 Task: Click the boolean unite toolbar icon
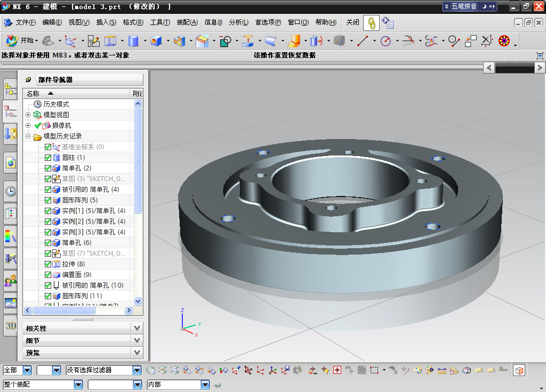(225, 41)
